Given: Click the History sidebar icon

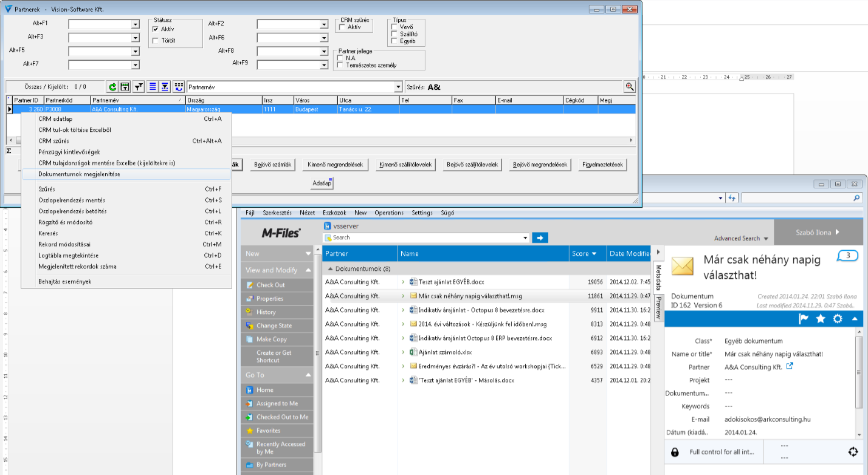Looking at the screenshot, I should 249,312.
